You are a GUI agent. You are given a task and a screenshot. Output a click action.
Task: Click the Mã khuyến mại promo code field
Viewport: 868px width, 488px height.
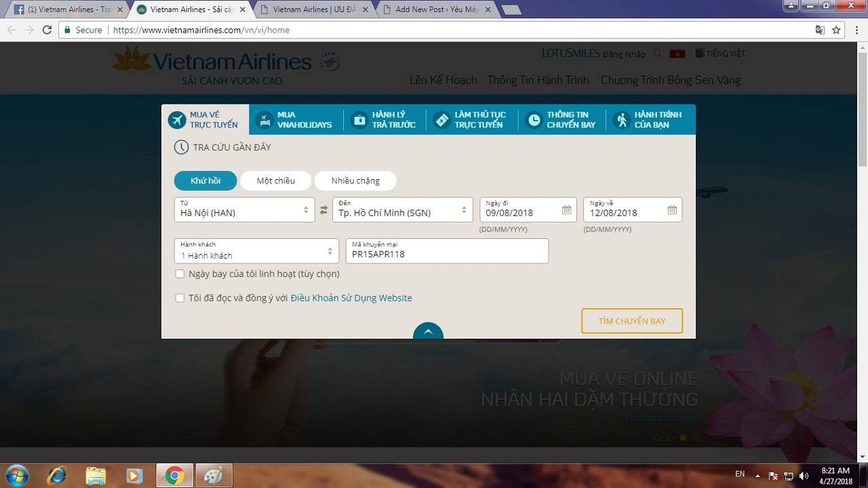point(447,251)
